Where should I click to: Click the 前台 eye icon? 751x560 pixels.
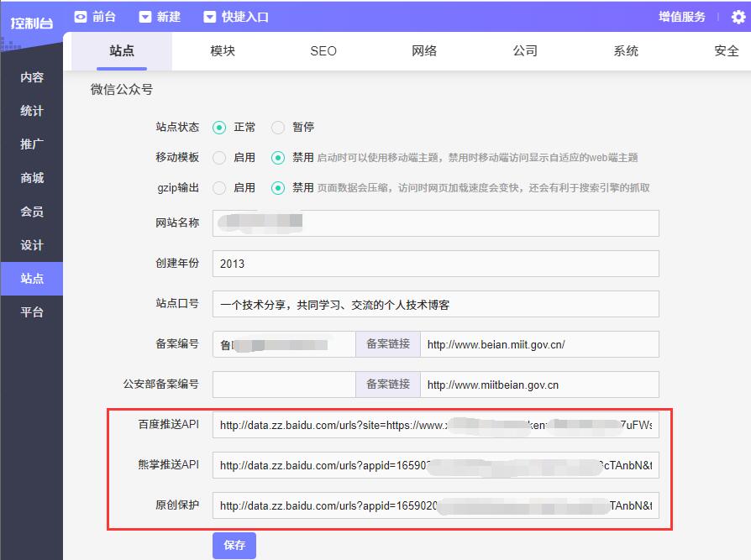point(81,17)
